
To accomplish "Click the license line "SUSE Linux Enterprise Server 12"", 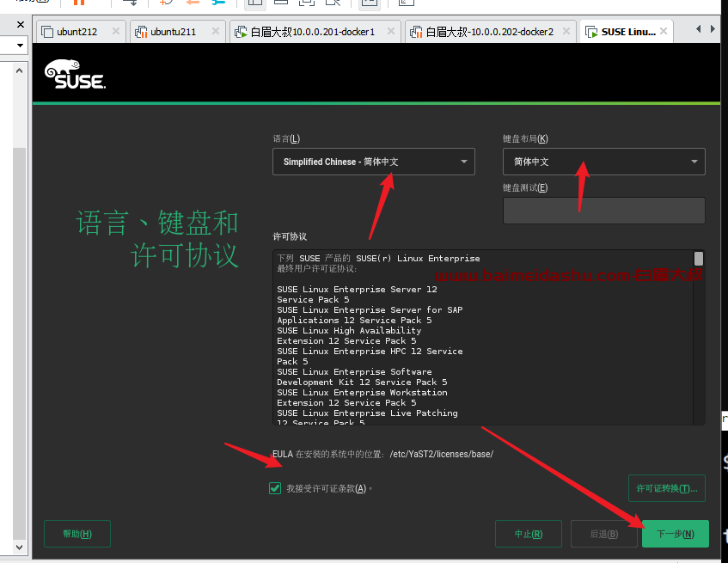I will click(357, 289).
